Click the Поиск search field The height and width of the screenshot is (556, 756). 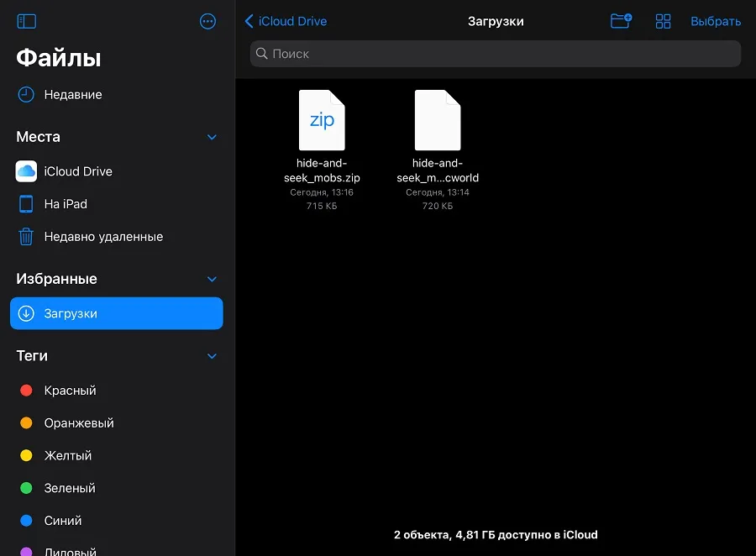click(x=496, y=54)
